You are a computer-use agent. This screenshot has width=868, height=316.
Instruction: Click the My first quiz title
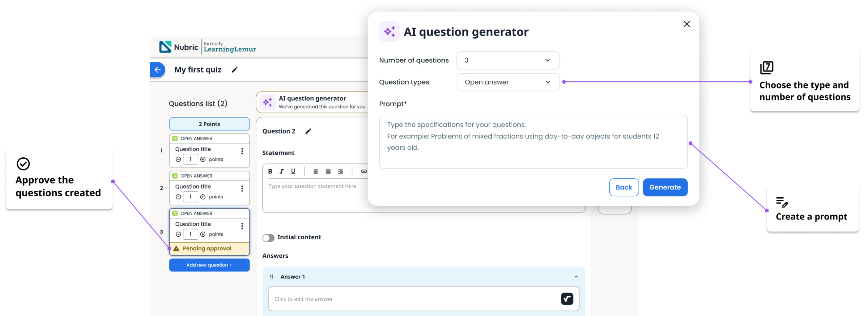pos(198,70)
